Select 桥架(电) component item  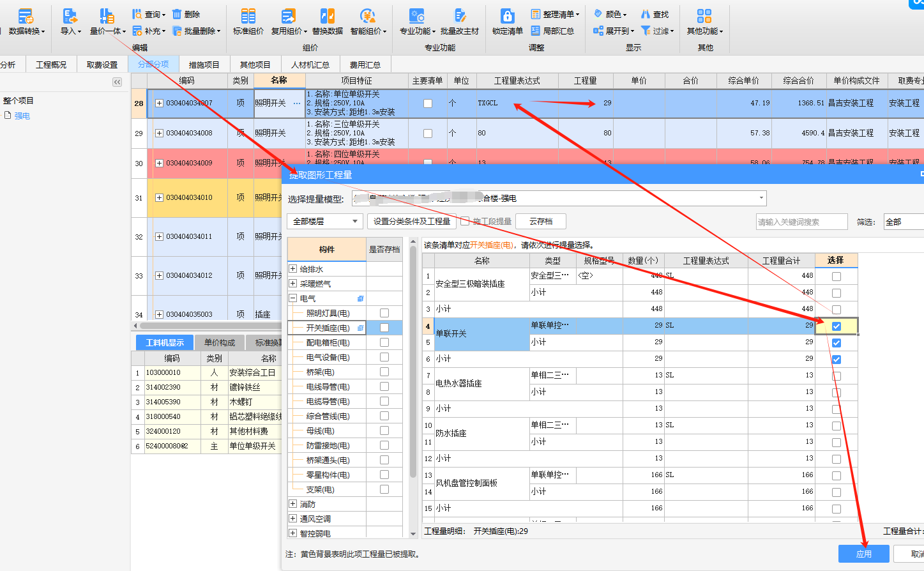(320, 372)
